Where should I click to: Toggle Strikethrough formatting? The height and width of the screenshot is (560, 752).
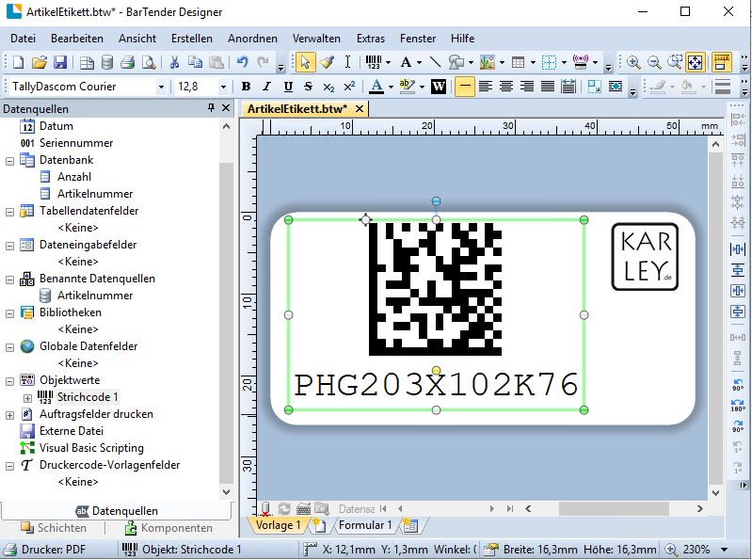click(308, 87)
